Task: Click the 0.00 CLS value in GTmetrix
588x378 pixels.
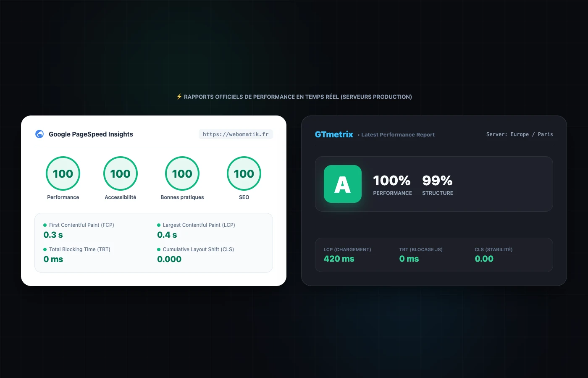Action: (x=484, y=259)
